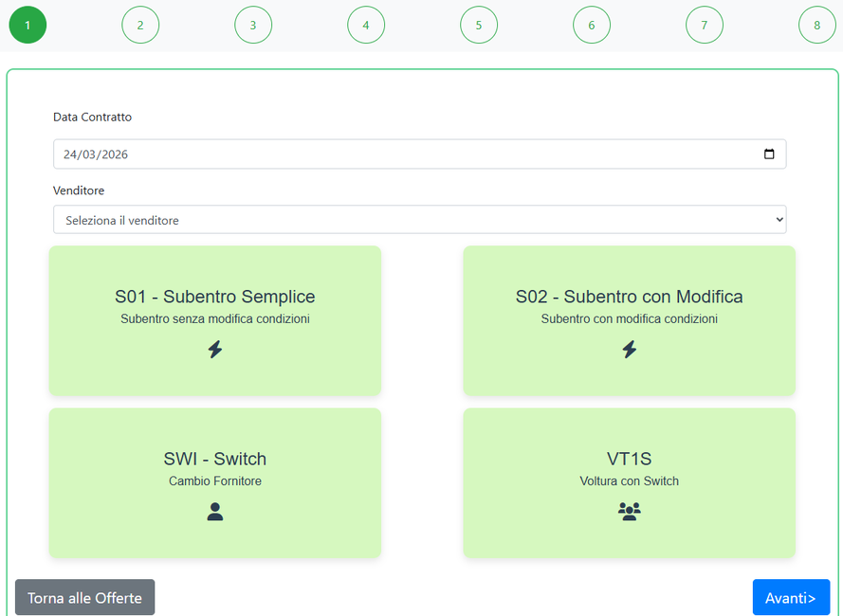Proceed with the Avanti> button
The image size is (843, 616).
point(792,597)
